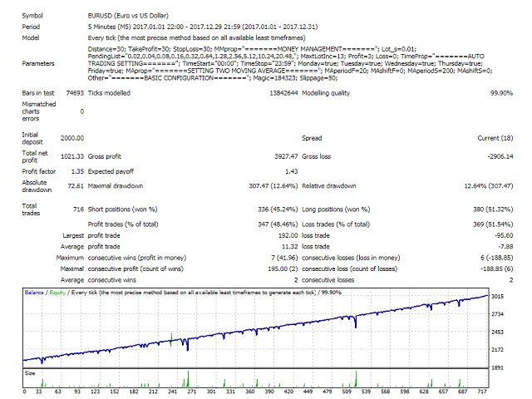Select profit factor value 1.35

77,171
